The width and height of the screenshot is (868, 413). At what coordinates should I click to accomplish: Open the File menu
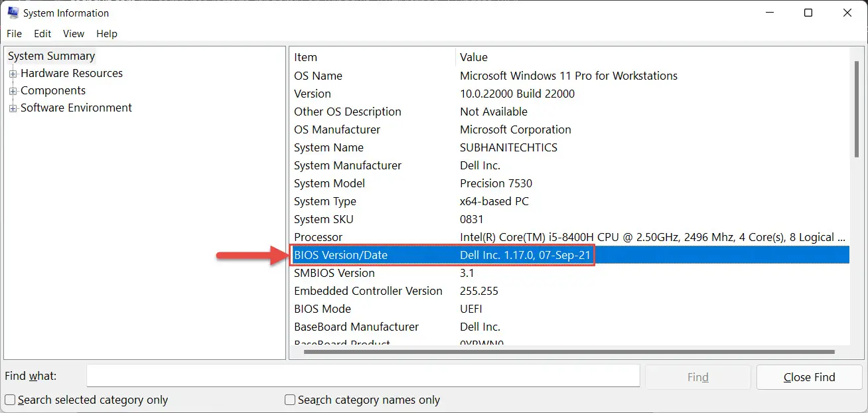tap(14, 33)
